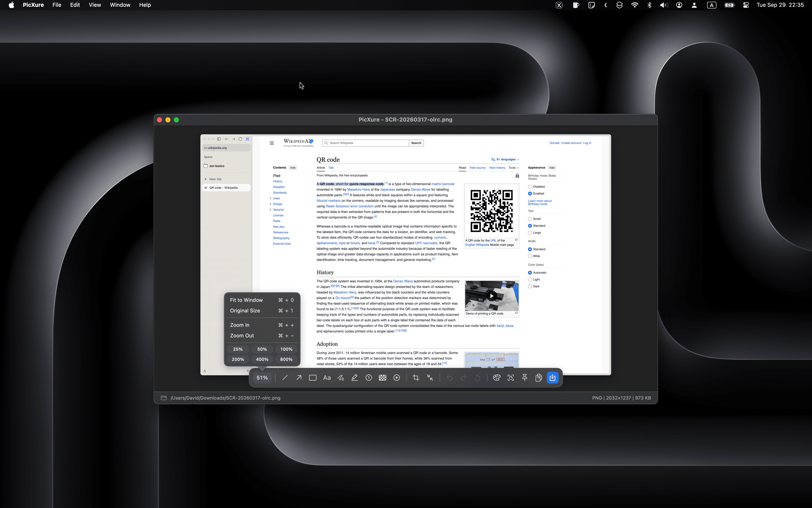The width and height of the screenshot is (812, 508).
Task: Choose Fit to Window
Action: click(262, 300)
